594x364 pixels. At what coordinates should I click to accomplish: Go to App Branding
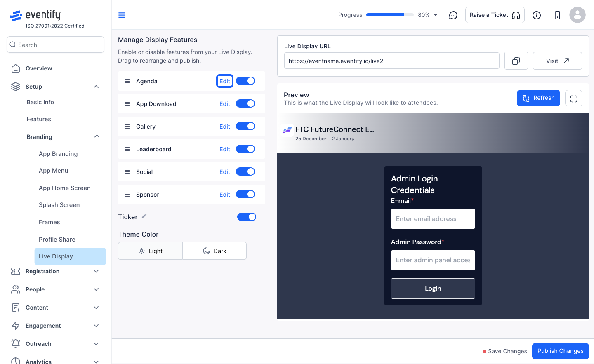(58, 154)
